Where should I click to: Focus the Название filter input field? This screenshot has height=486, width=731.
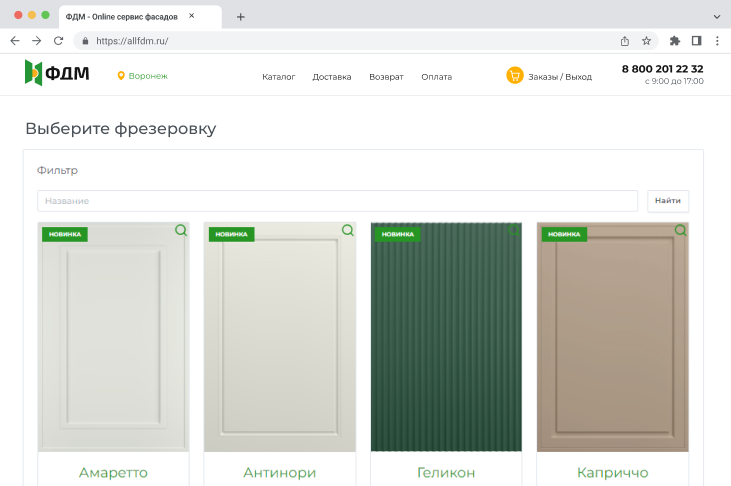337,201
